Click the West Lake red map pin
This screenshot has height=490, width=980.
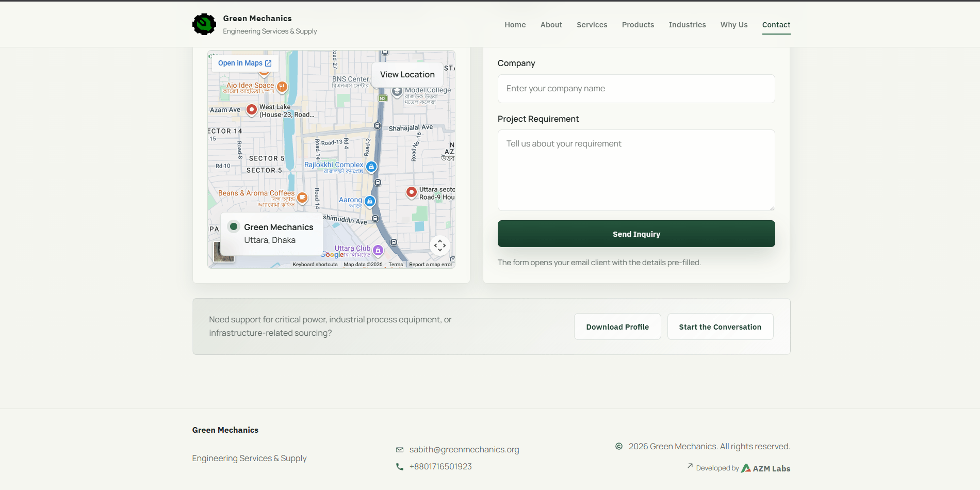(252, 109)
